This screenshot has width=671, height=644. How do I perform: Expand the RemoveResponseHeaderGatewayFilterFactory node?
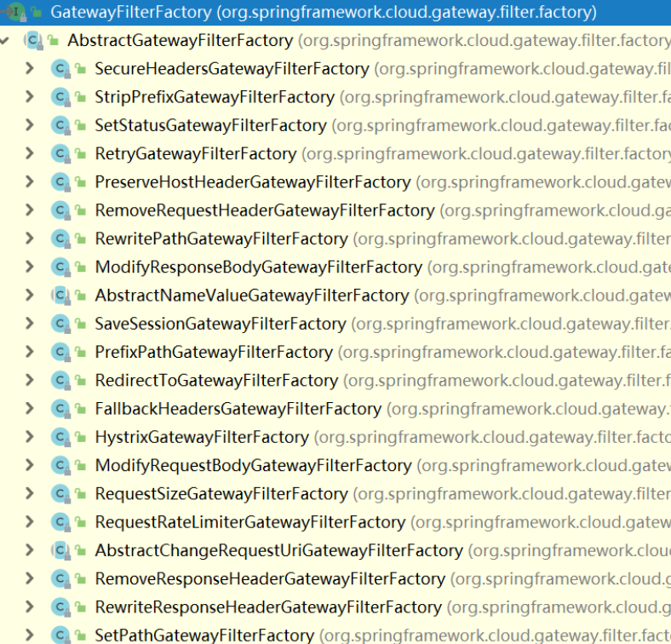[x=30, y=578]
